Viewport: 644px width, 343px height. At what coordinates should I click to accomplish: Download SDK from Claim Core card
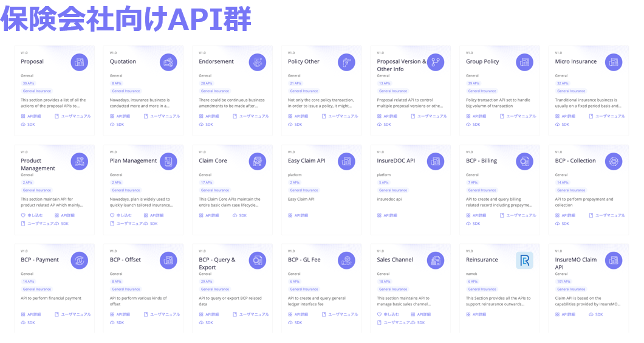point(240,215)
